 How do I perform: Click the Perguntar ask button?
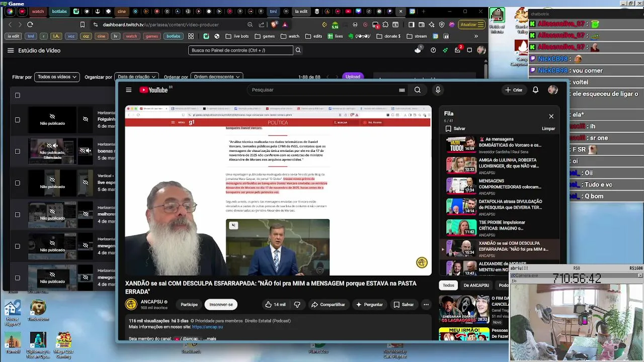369,305
